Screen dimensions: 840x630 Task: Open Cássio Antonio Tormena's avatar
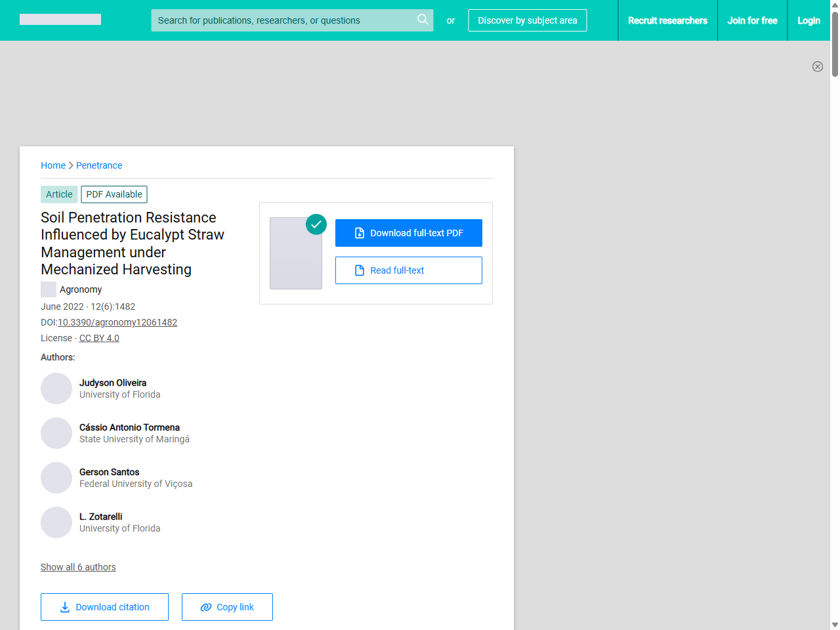56,433
